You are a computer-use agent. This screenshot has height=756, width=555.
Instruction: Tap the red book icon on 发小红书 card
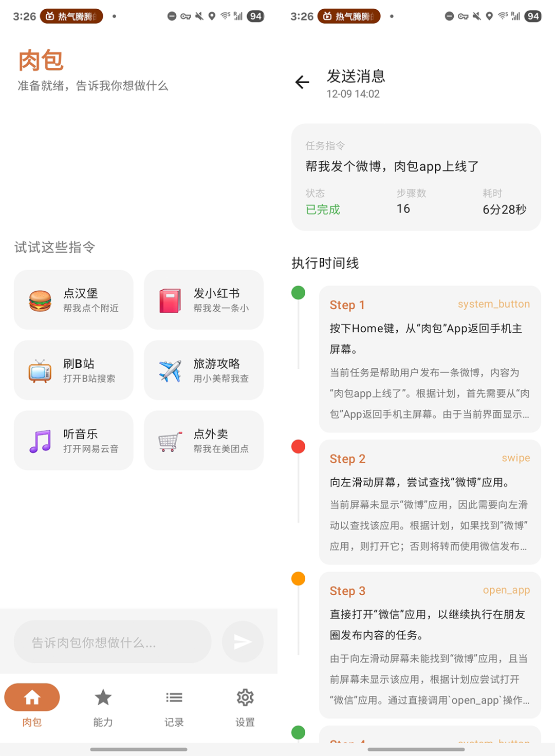pyautogui.click(x=170, y=300)
